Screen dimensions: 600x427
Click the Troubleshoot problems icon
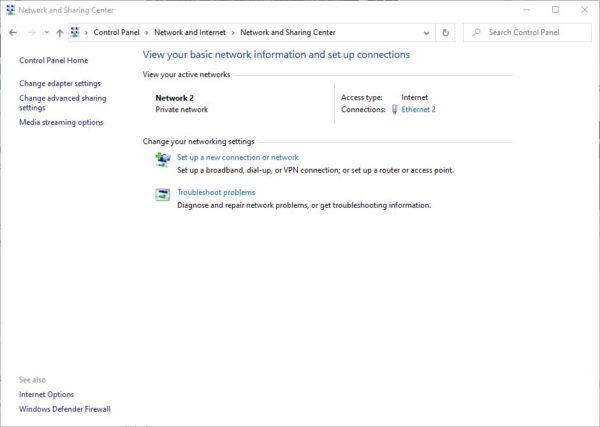[163, 194]
